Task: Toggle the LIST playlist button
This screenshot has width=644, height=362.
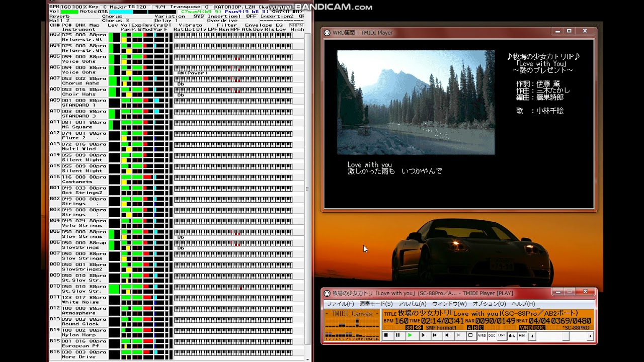Action: 502,335
